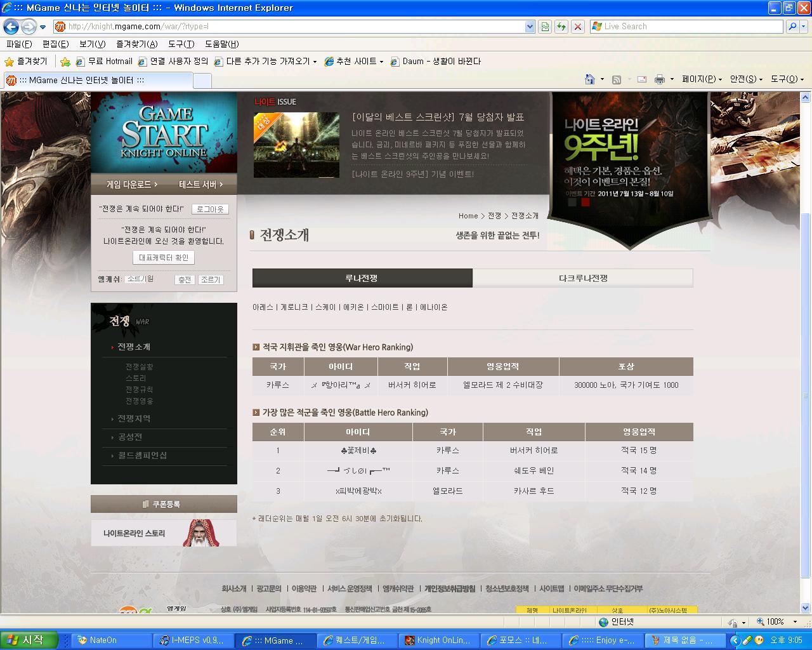Open the 연결 사용자 정의 favorites link
The image size is (812, 650).
pos(173,62)
